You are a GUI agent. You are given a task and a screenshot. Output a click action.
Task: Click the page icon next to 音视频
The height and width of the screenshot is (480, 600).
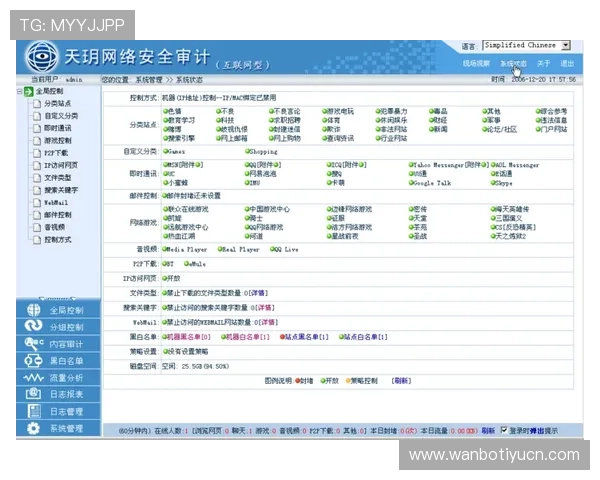[x=37, y=227]
